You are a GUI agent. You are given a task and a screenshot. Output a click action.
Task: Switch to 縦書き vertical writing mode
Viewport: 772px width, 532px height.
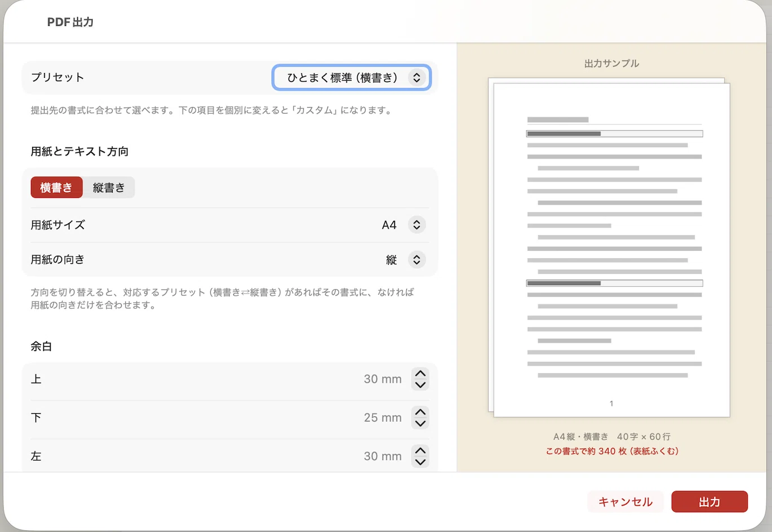coord(109,187)
